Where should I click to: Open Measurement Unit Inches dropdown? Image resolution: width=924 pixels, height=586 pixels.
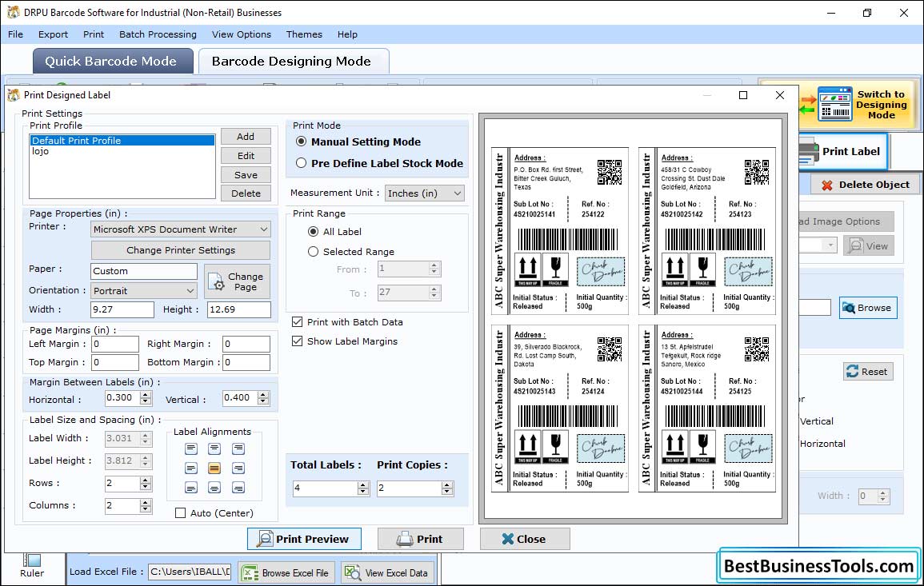point(424,193)
